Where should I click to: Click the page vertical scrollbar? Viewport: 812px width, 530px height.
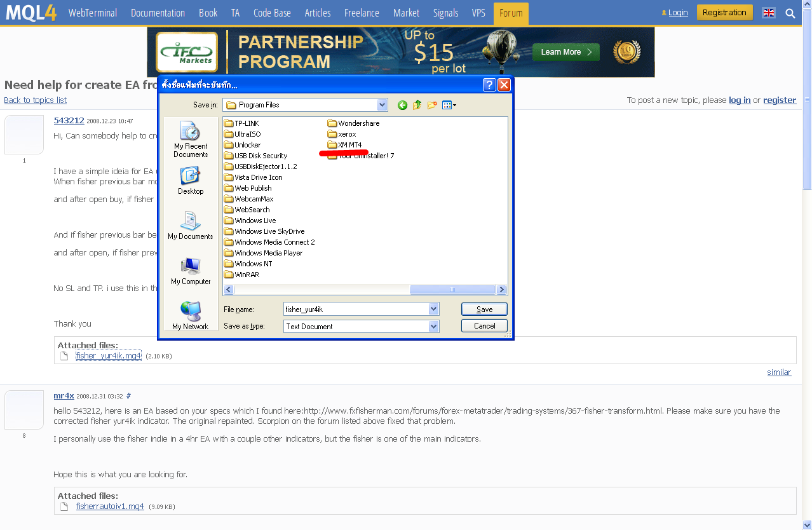point(807,99)
